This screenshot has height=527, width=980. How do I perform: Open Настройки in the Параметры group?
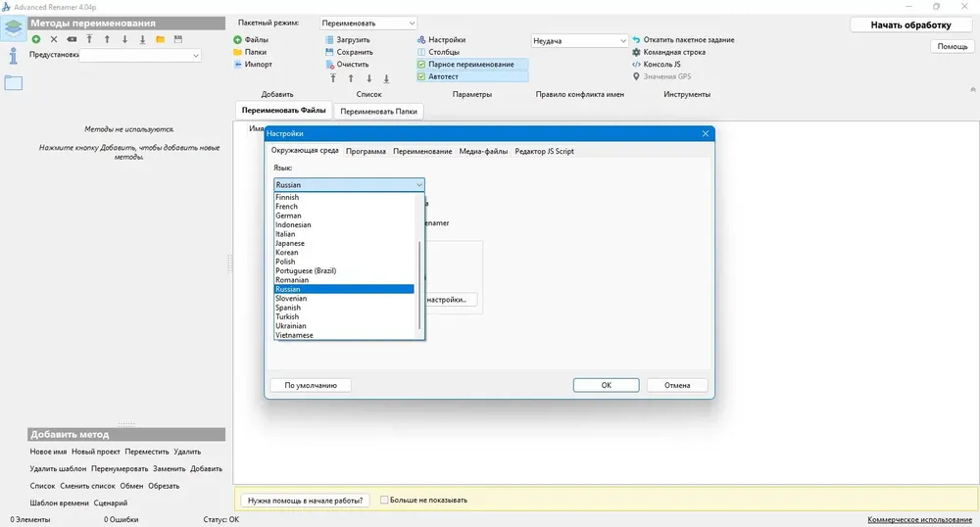(441, 39)
